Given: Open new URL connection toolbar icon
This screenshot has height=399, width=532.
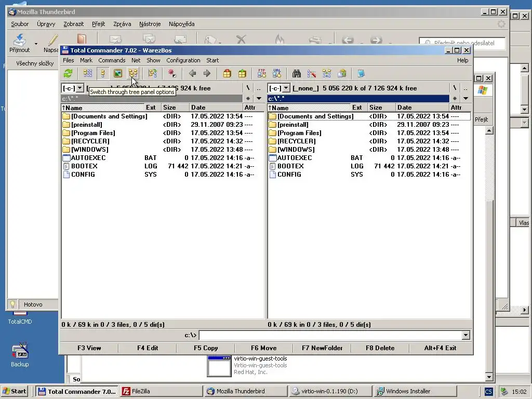Looking at the screenshot, I should [277, 73].
